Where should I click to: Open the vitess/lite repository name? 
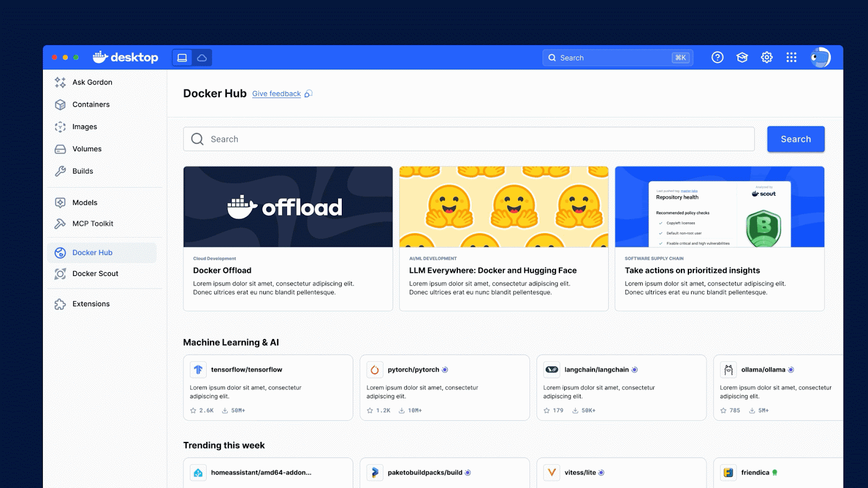[580, 473]
